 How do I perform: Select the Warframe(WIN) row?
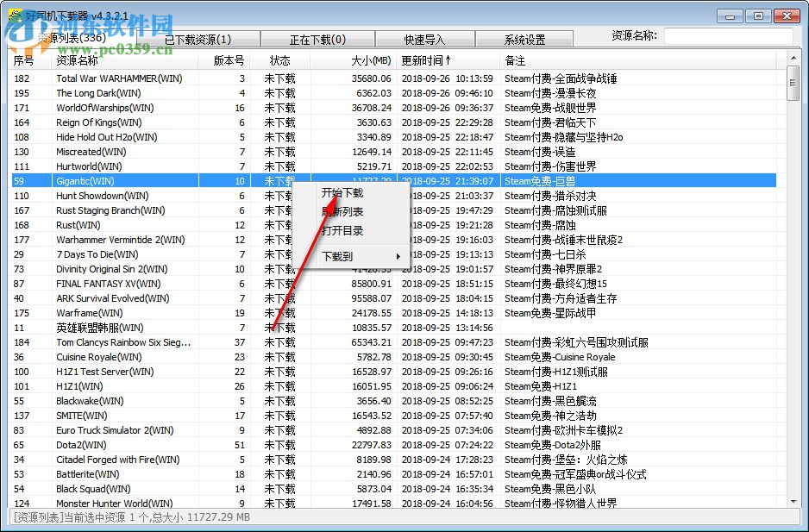[x=392, y=313]
